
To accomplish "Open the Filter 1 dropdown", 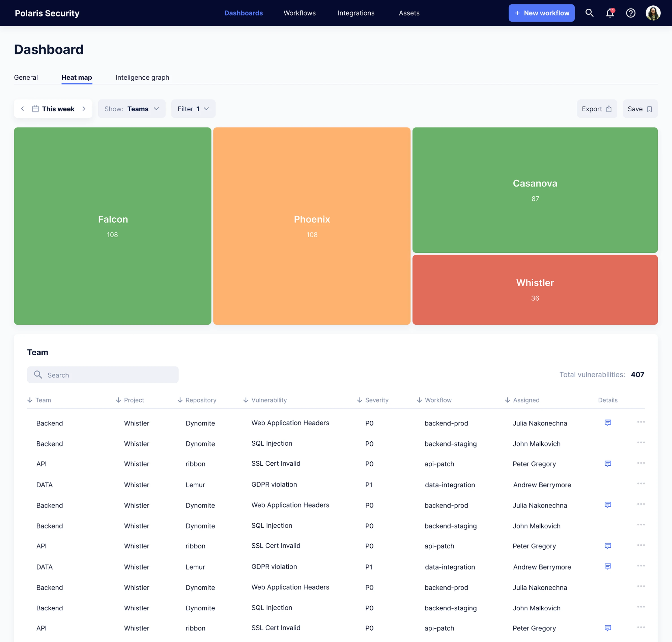I will point(193,109).
